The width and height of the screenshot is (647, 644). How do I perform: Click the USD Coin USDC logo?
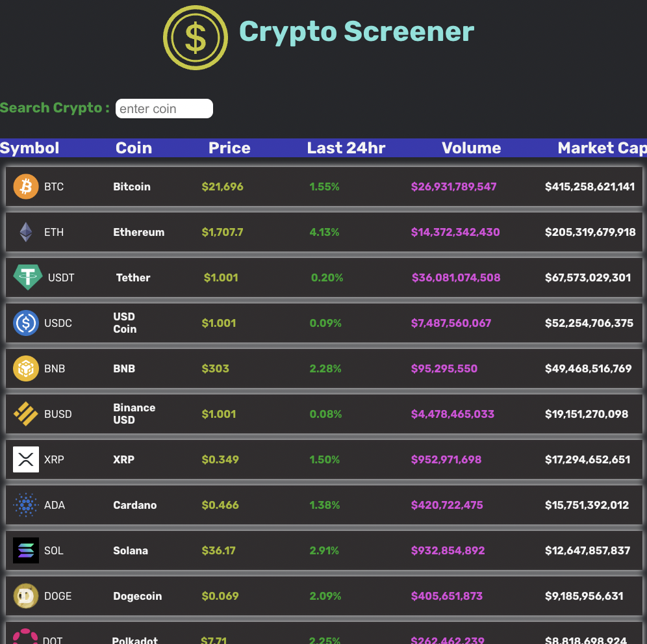[25, 323]
